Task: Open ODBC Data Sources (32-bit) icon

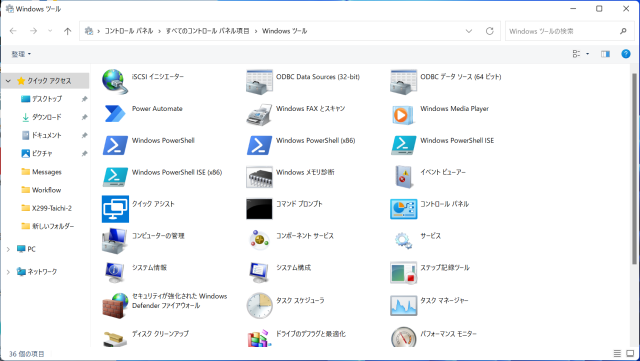Action: (259, 82)
